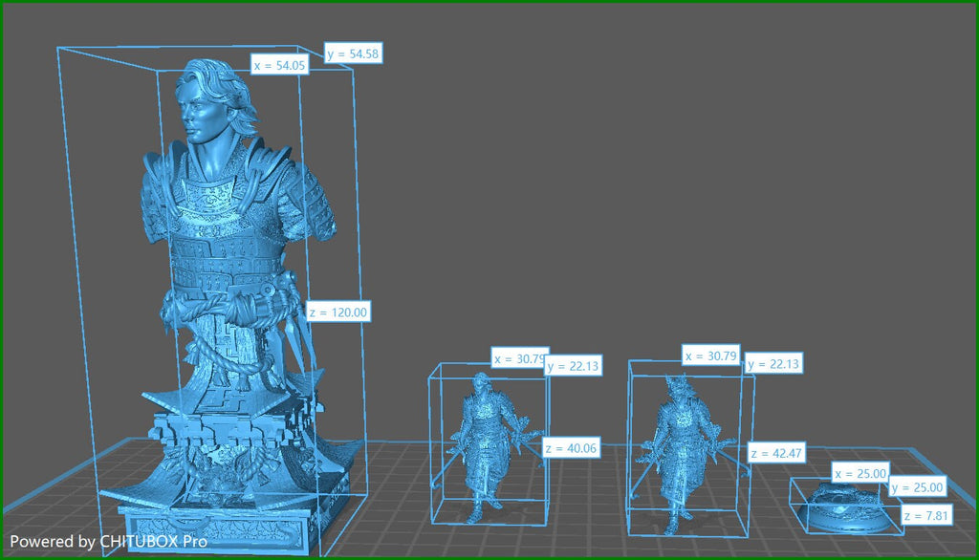Select the miniature with z = 40.06
Viewport: 979px width, 560px height.
[489, 446]
